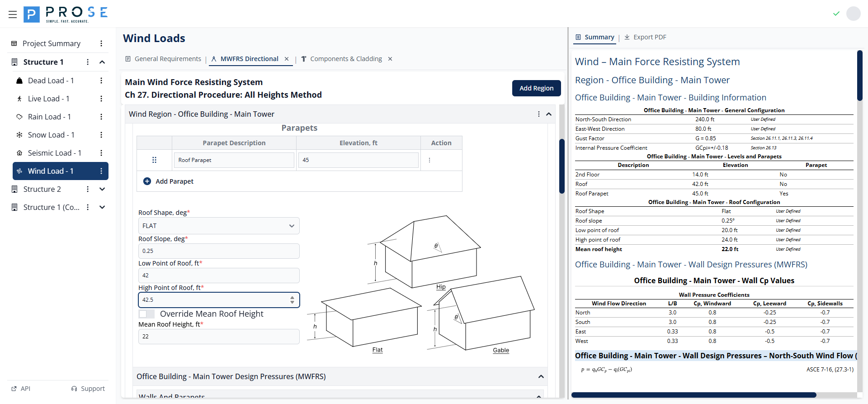Viewport: 868px width, 404px height.
Task: Click the user avatar icon
Action: point(853,14)
